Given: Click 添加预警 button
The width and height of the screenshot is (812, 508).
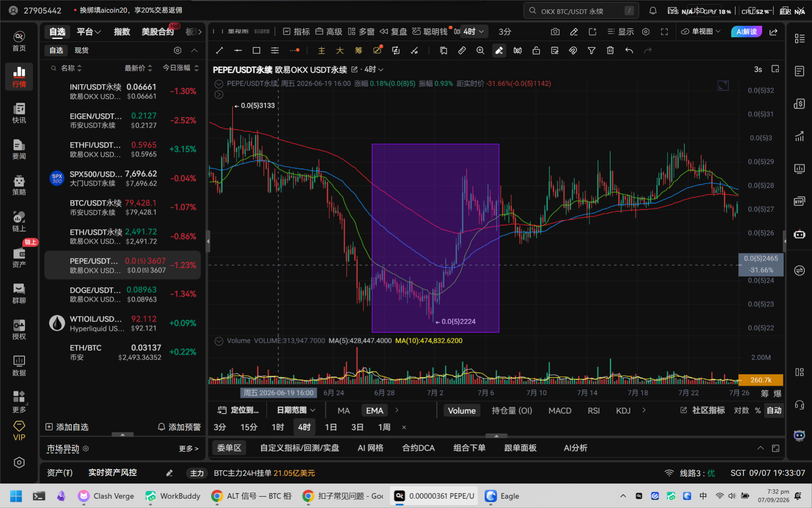Looking at the screenshot, I should pos(179,427).
